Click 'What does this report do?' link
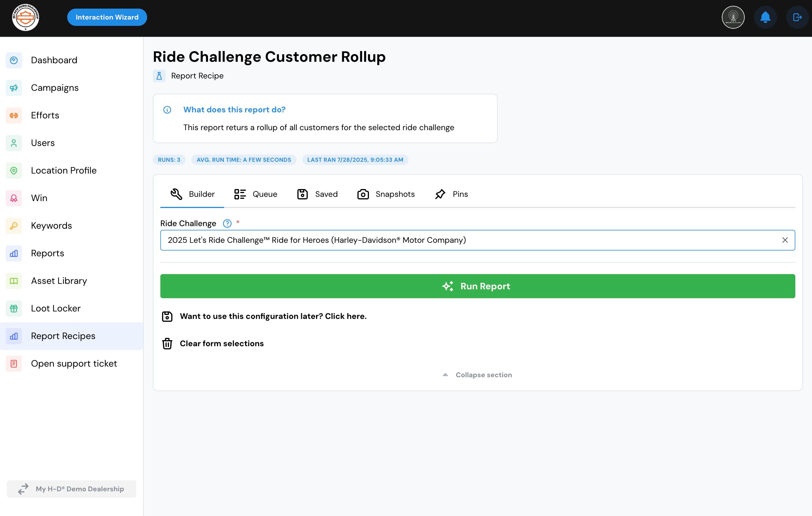 click(234, 110)
